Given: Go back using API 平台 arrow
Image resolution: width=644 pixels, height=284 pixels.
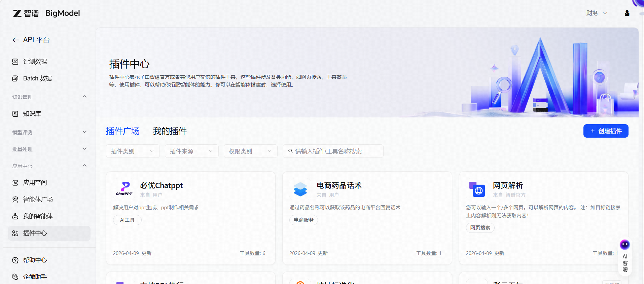Looking at the screenshot, I should 15,40.
